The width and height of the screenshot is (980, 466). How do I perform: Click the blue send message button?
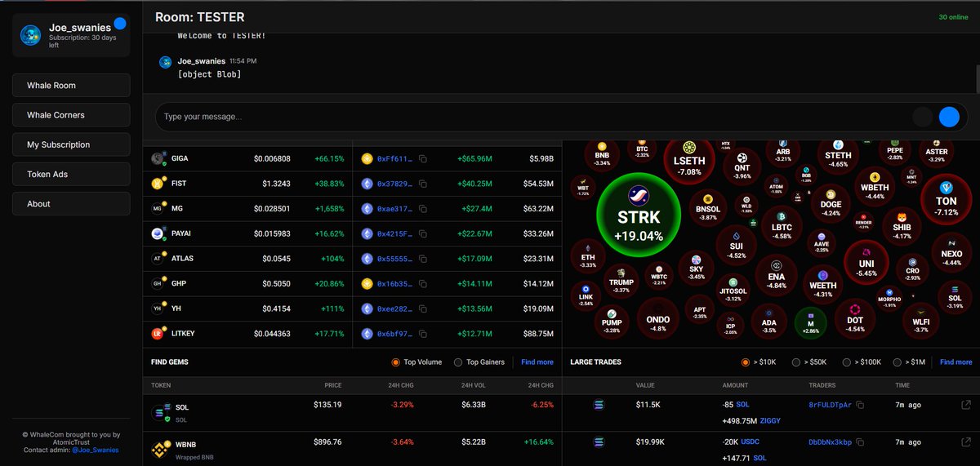[948, 117]
